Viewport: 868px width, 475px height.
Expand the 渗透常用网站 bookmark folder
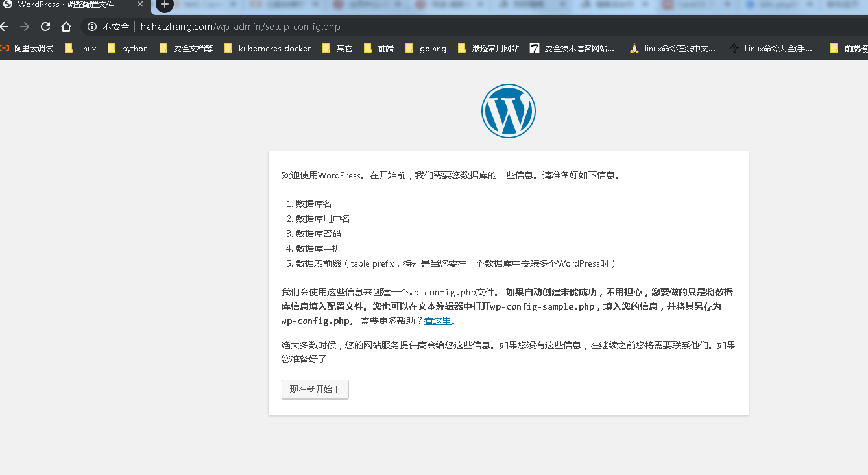488,48
